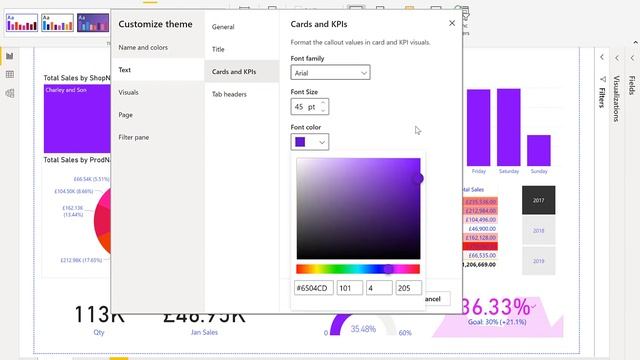
Task: Click pie label £212.98K (17.65%)
Action: pyautogui.click(x=81, y=260)
